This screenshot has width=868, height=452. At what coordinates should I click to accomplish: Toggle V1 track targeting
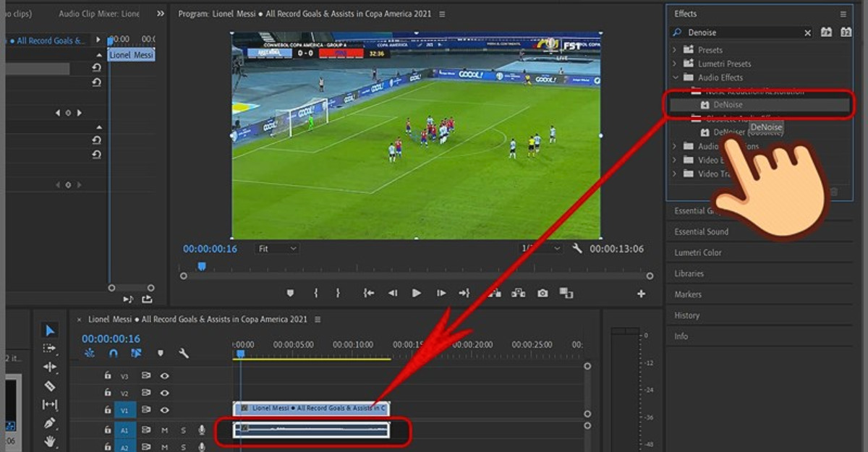pos(125,410)
